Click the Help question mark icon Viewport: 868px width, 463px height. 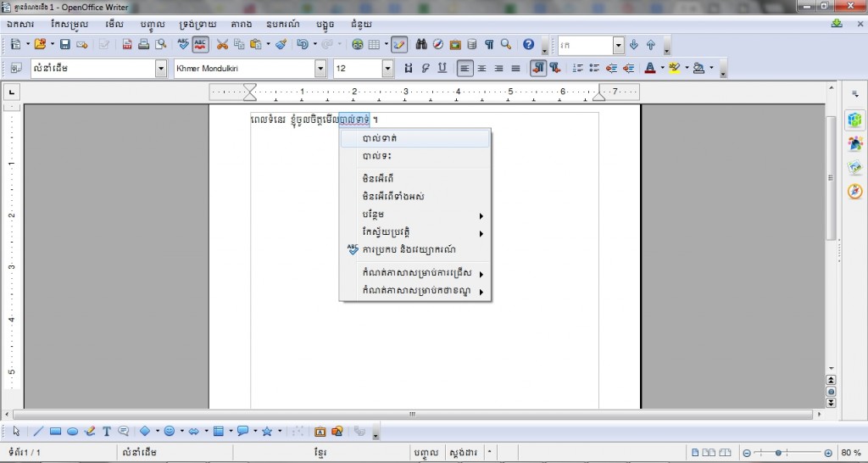(529, 45)
